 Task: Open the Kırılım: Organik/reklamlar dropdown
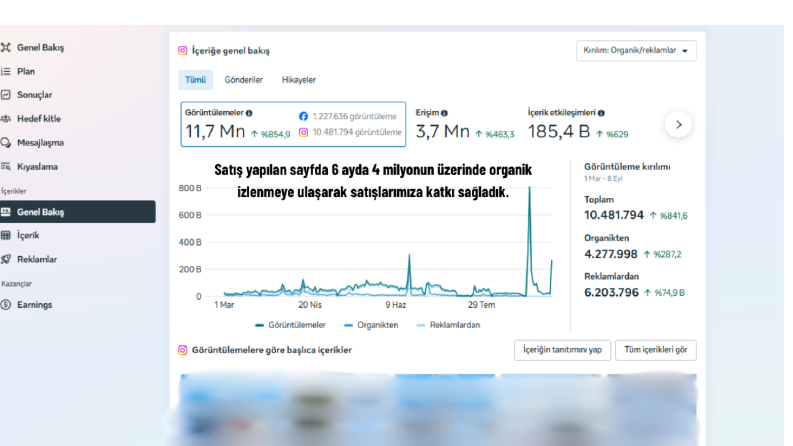pos(636,51)
